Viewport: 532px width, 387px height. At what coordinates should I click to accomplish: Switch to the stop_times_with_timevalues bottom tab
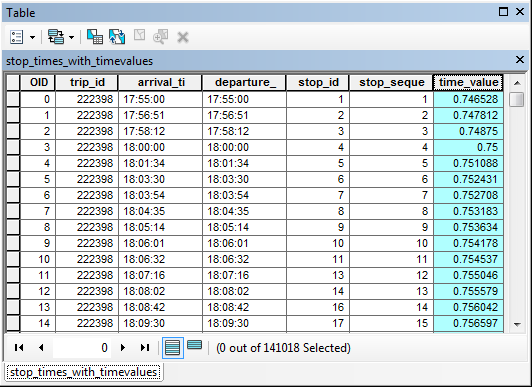(83, 372)
